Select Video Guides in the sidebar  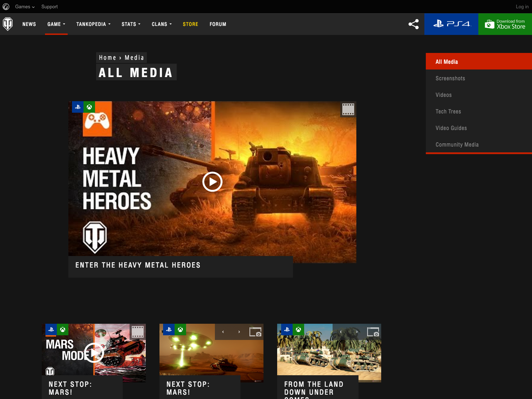(x=479, y=128)
